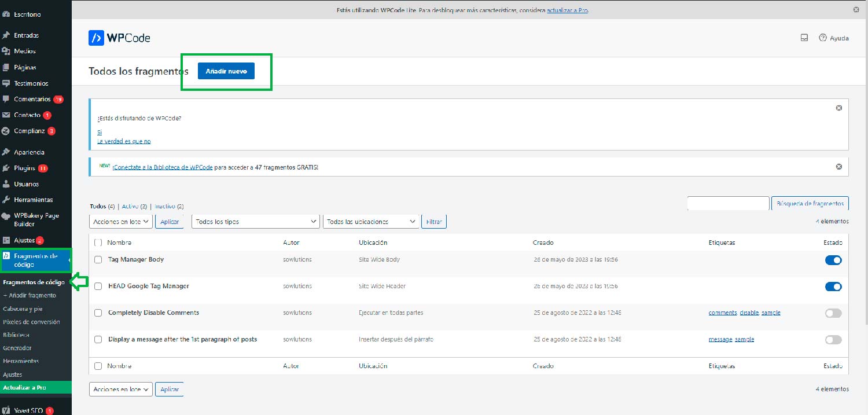Click the Usuarios person icon
Viewport: 868px width, 415px height.
pyautogui.click(x=6, y=184)
